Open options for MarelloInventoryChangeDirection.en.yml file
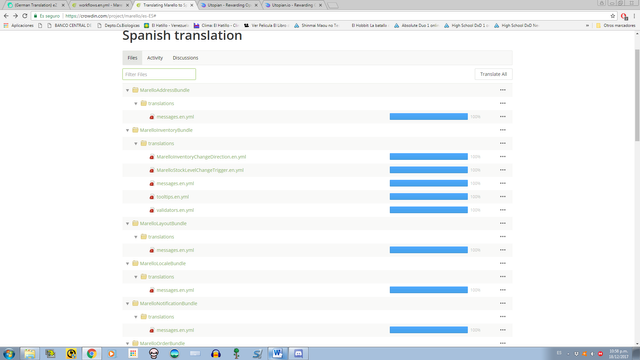 point(502,157)
